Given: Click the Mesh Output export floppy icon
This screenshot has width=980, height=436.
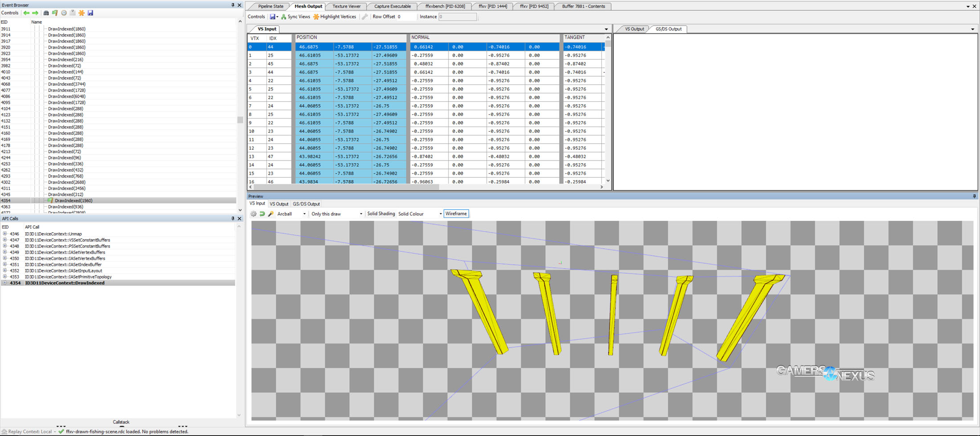Looking at the screenshot, I should 272,16.
